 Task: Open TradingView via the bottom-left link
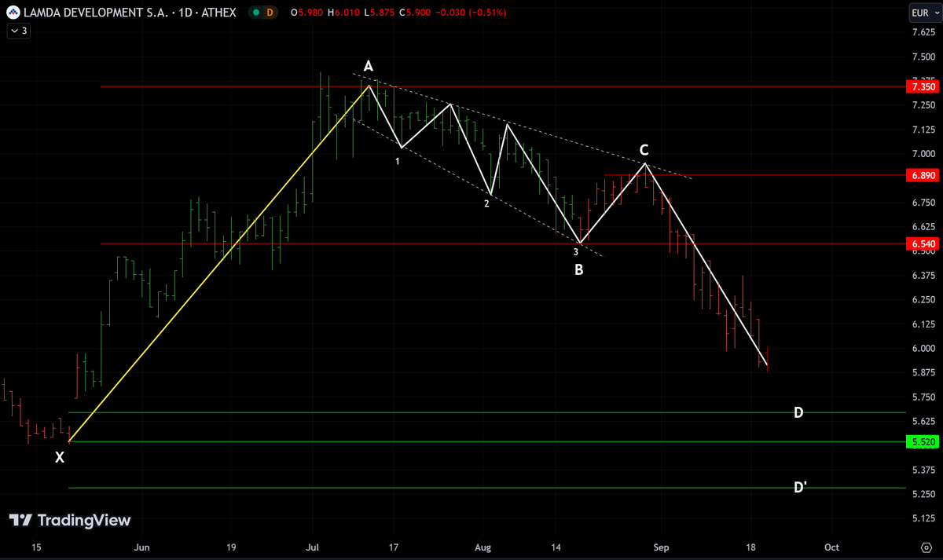point(71,520)
